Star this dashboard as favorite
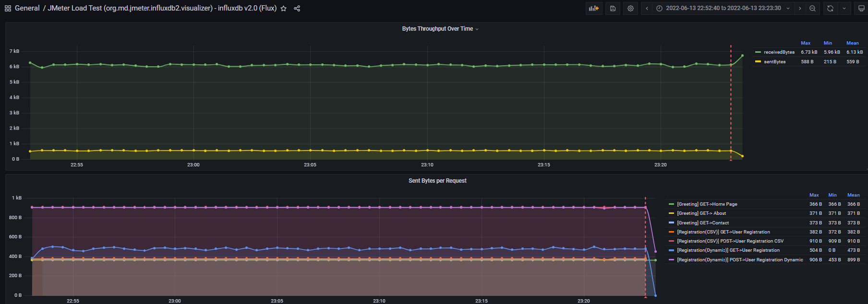Viewport: 868px width, 304px height. coord(284,8)
